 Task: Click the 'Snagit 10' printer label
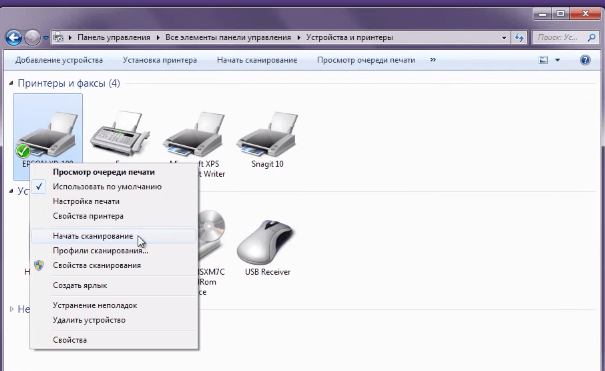pos(267,164)
